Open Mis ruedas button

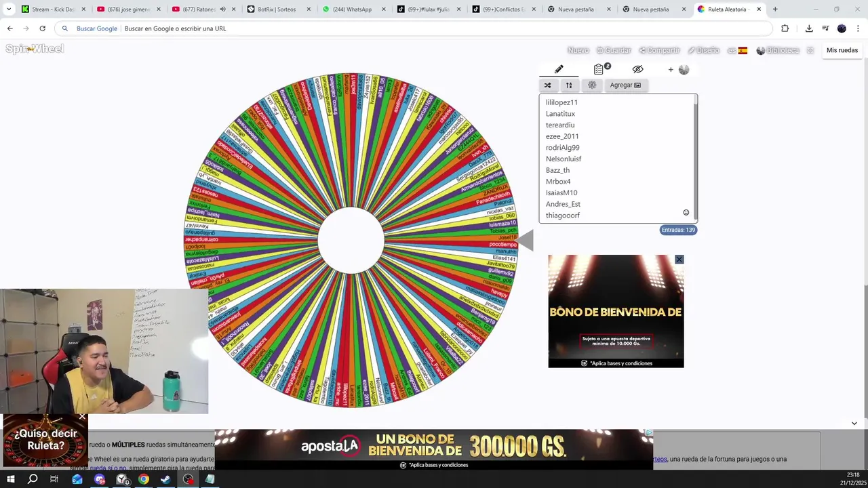click(x=842, y=50)
